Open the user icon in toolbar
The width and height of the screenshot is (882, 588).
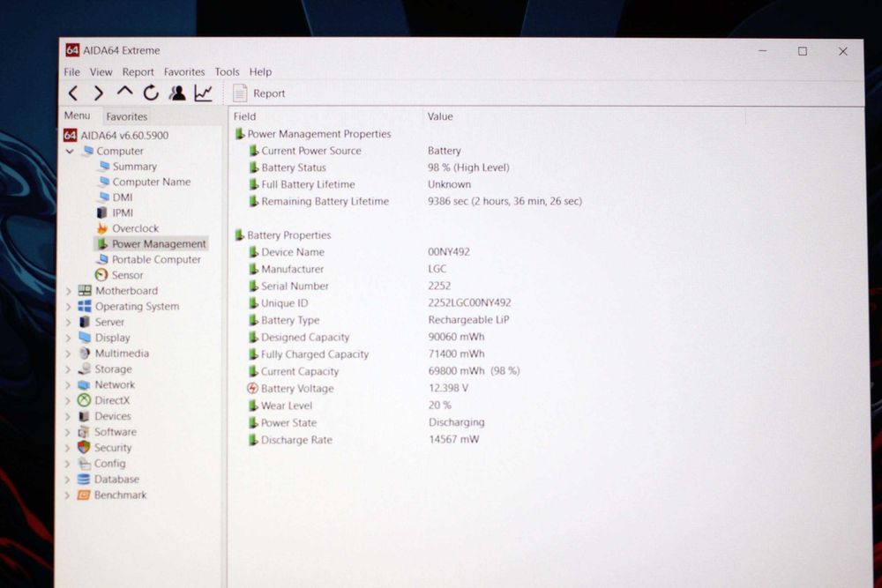pyautogui.click(x=177, y=93)
